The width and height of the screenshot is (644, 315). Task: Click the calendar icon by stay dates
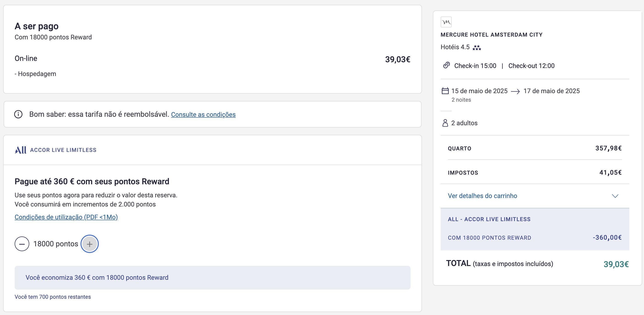coord(445,91)
